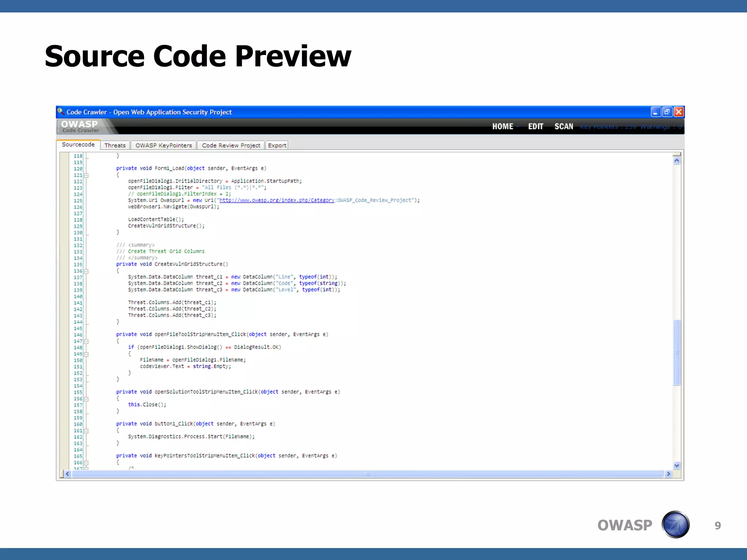Open the owasp.org URL link in code
Screen dimensions: 747x560
click(277, 200)
